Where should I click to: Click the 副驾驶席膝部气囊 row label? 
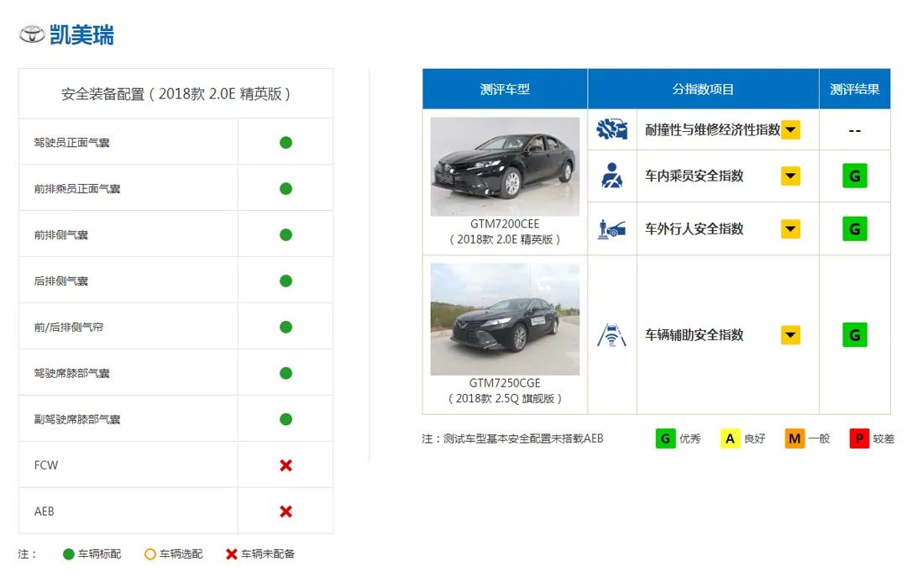coord(77,419)
